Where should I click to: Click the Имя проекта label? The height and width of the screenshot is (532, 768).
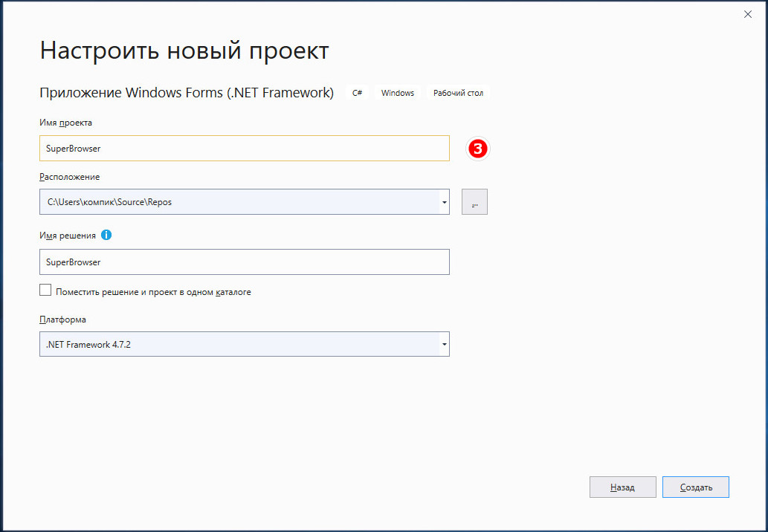pos(65,123)
